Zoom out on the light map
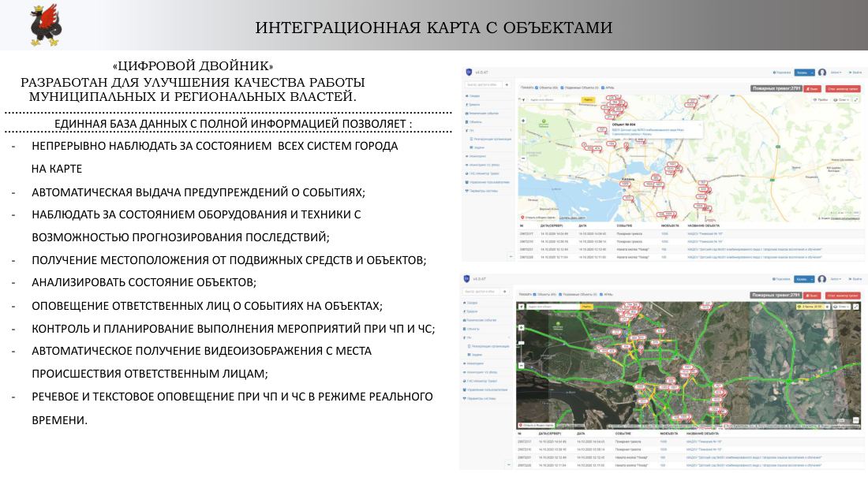Image resolution: width=868 pixels, height=488 pixels. (x=523, y=158)
